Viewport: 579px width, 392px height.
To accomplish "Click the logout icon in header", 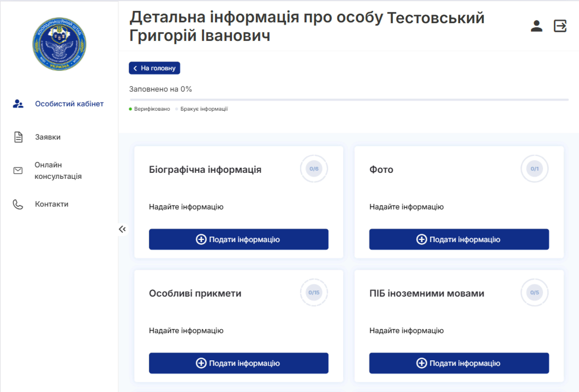I will pyautogui.click(x=560, y=26).
